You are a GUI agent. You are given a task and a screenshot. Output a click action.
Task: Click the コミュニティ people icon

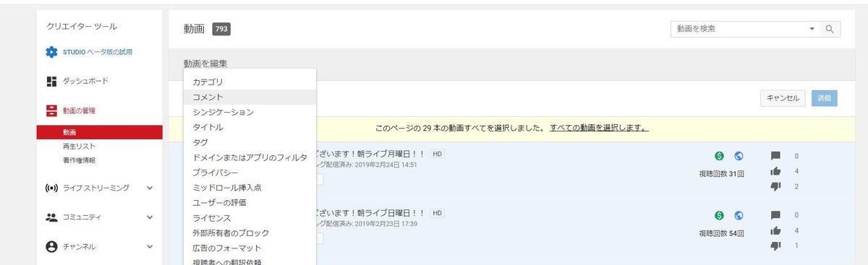(x=51, y=217)
